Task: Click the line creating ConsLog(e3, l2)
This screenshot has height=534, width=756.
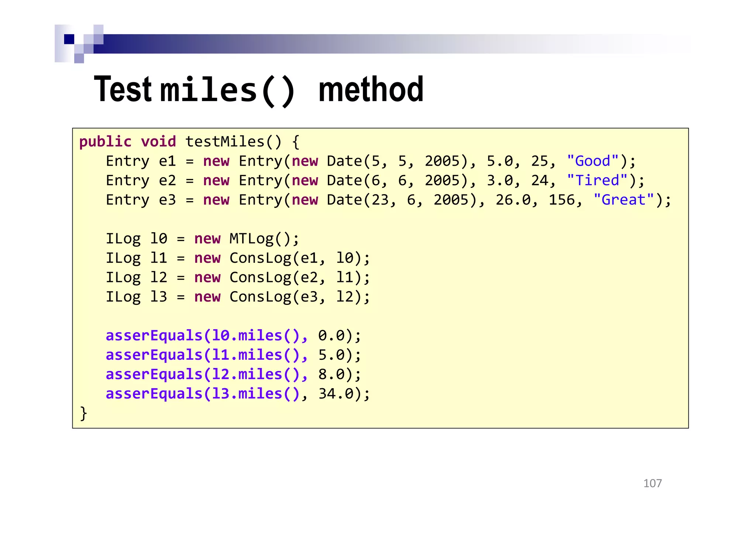Action: point(238,297)
